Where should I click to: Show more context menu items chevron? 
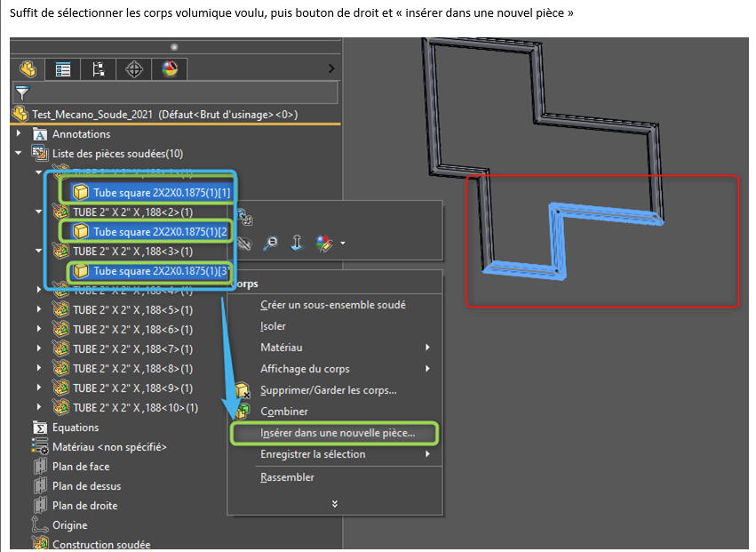click(334, 504)
